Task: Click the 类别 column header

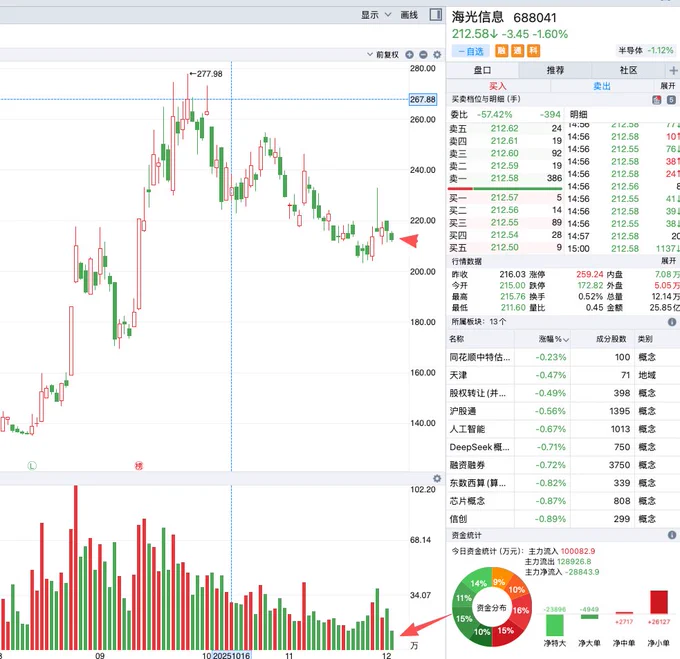Action: point(645,339)
